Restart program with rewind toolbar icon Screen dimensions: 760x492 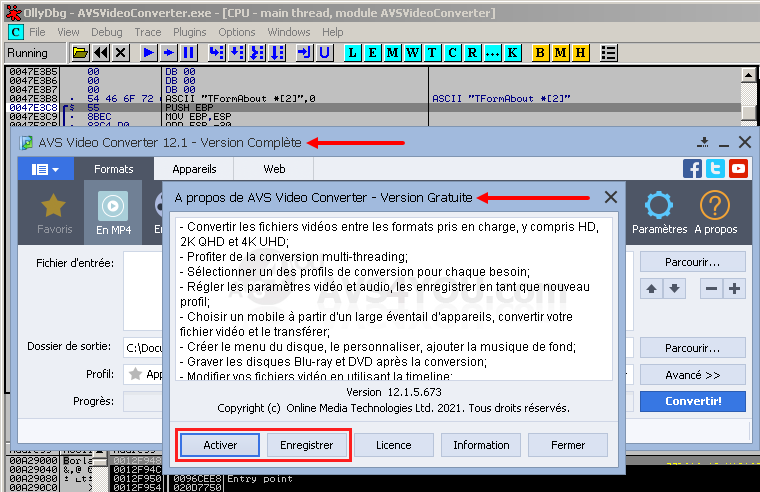point(101,52)
